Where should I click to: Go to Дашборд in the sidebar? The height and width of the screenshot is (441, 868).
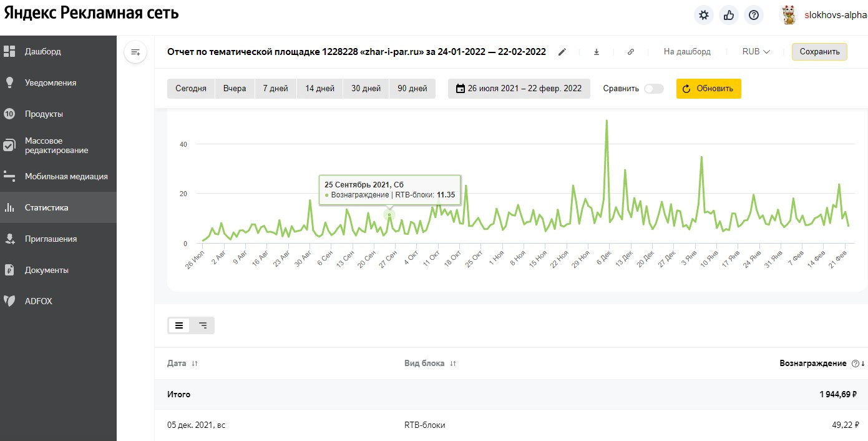(42, 51)
